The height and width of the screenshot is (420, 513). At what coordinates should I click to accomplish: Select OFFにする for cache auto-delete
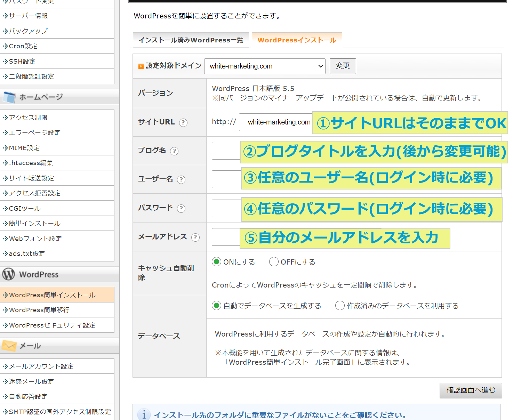point(274,262)
